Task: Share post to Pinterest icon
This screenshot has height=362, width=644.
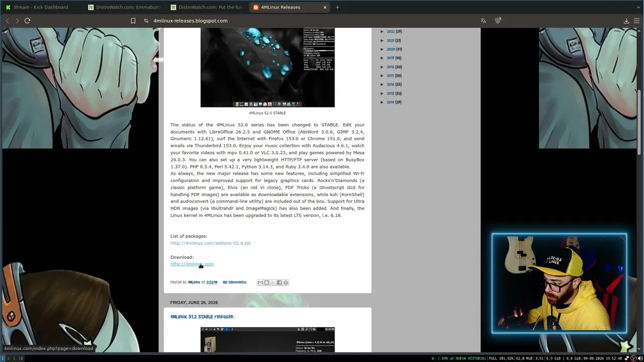Action: [x=286, y=283]
